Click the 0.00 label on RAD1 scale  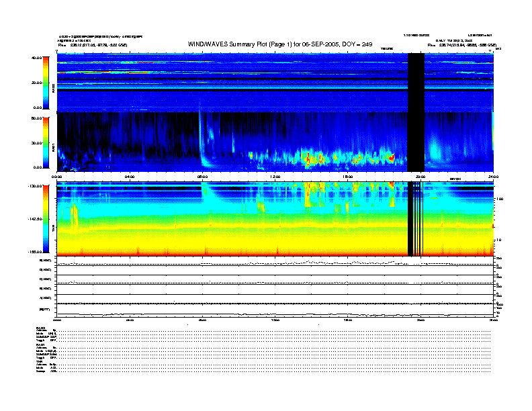pos(38,167)
